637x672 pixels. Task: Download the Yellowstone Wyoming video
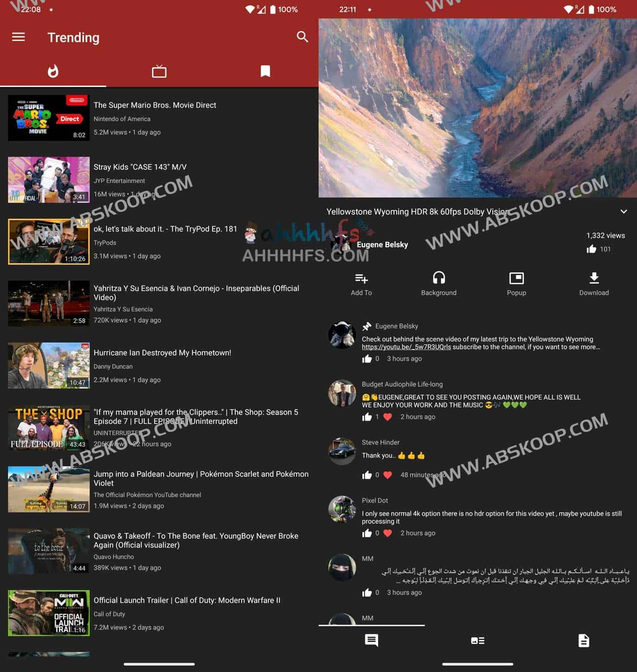point(594,282)
